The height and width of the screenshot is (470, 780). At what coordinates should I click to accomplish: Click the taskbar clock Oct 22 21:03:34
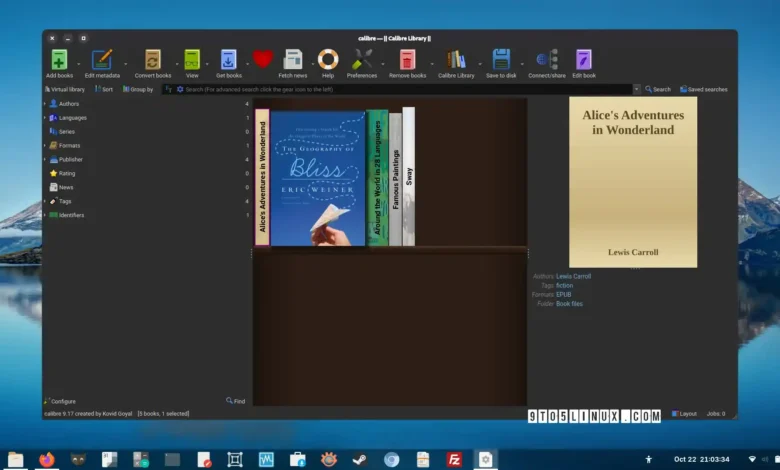pos(701,459)
